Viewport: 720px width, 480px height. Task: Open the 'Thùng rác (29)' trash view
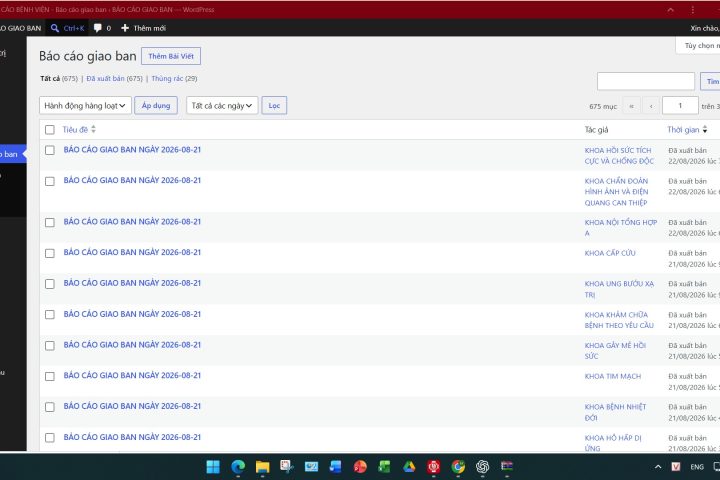point(174,79)
